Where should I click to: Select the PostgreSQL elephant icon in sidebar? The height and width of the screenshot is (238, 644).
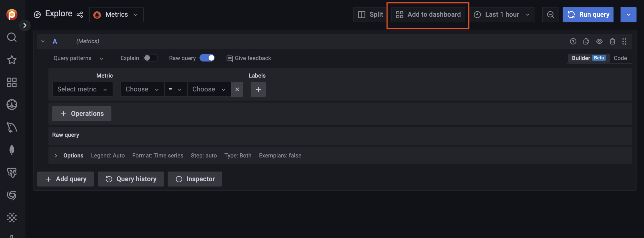click(x=12, y=173)
